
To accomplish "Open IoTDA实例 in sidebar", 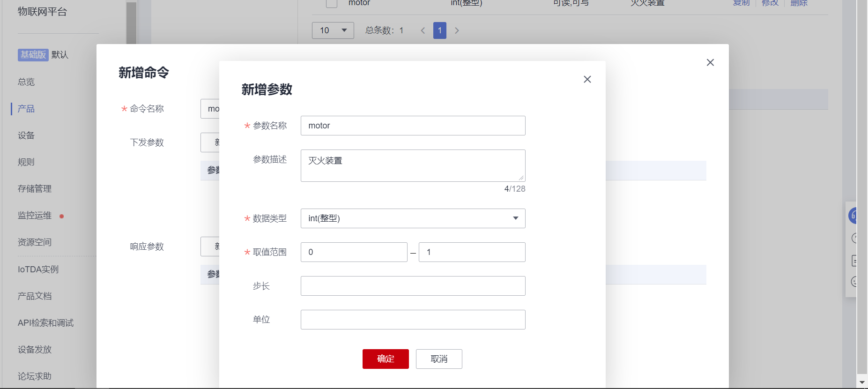I will pos(38,269).
